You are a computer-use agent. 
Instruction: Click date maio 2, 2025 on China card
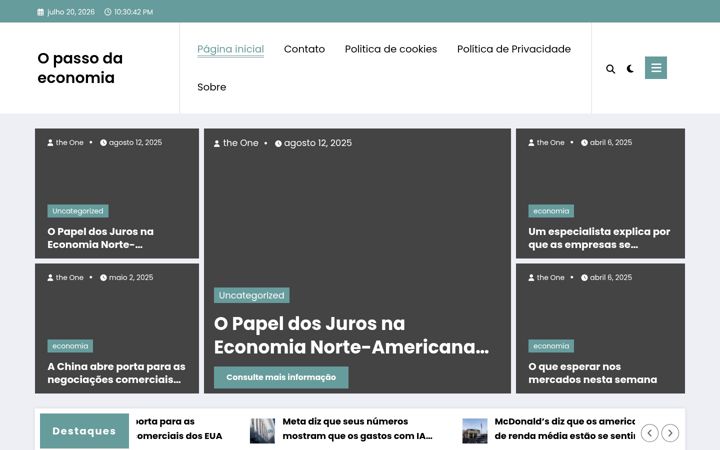coord(131,277)
